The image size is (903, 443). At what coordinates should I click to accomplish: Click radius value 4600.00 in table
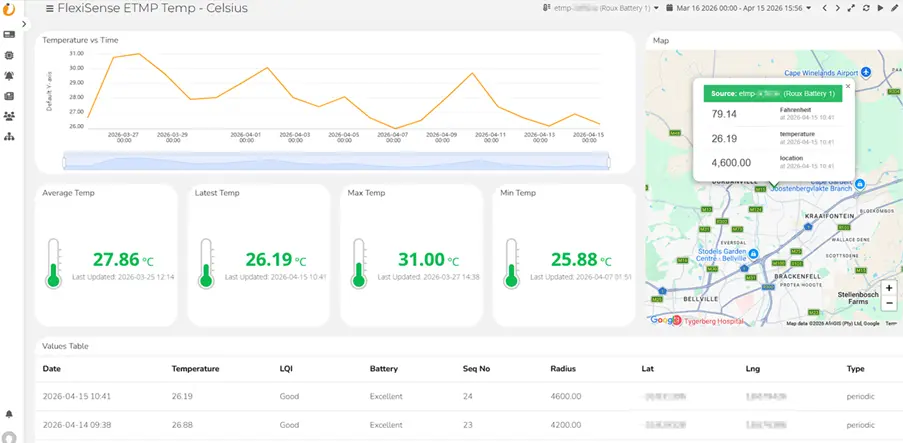click(x=566, y=396)
